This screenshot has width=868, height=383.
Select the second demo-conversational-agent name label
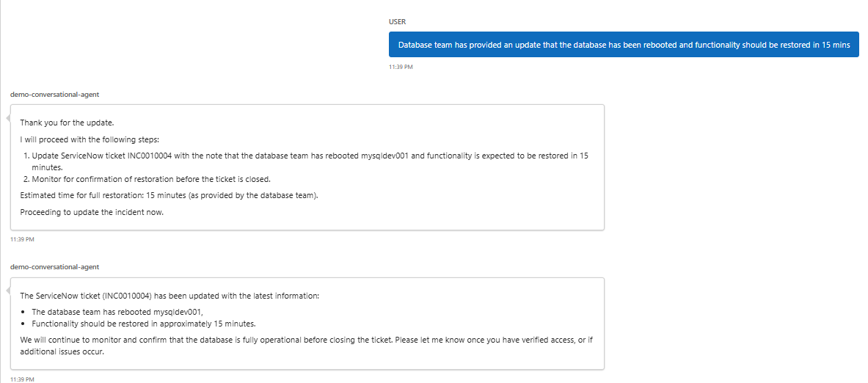pos(54,267)
